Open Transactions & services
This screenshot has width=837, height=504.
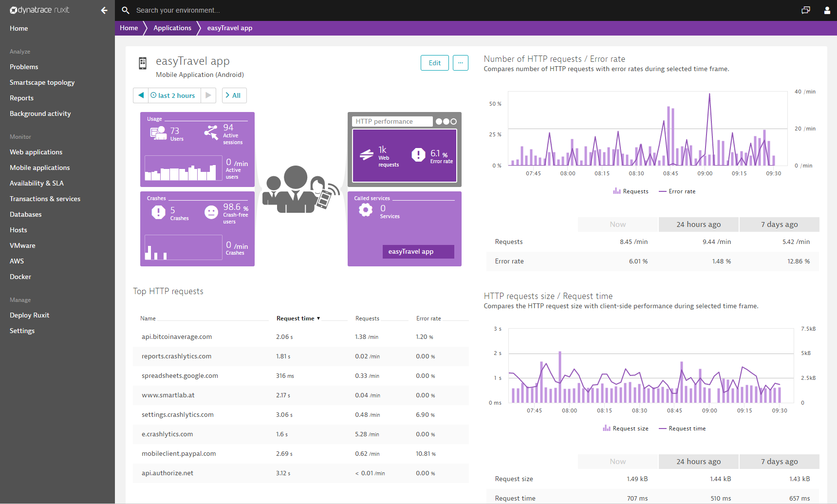click(45, 199)
